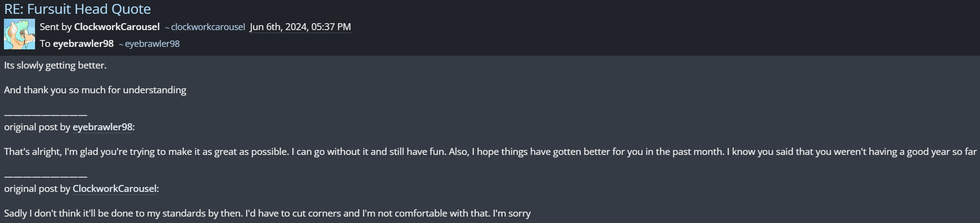Click the first quote divider line

tap(45, 114)
